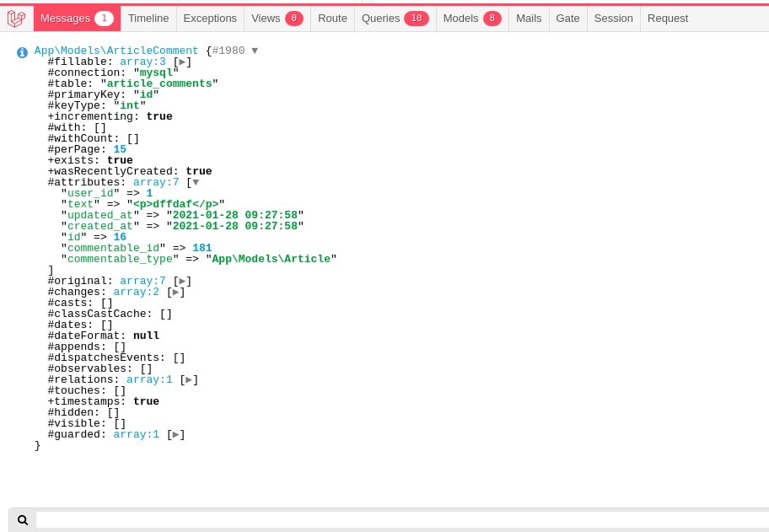The height and width of the screenshot is (532, 769).
Task: Show the Queries tab
Action: click(x=395, y=19)
